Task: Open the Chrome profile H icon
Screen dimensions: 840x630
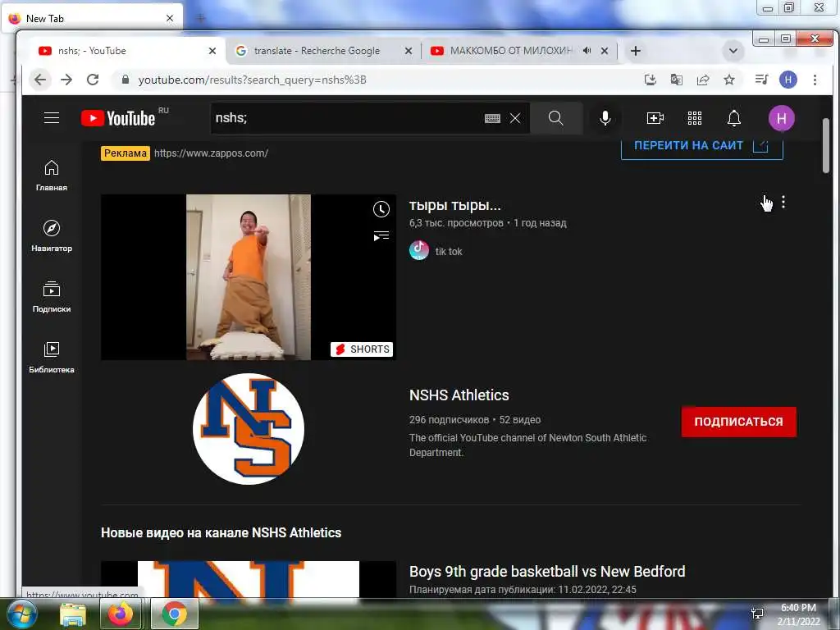Action: 788,80
